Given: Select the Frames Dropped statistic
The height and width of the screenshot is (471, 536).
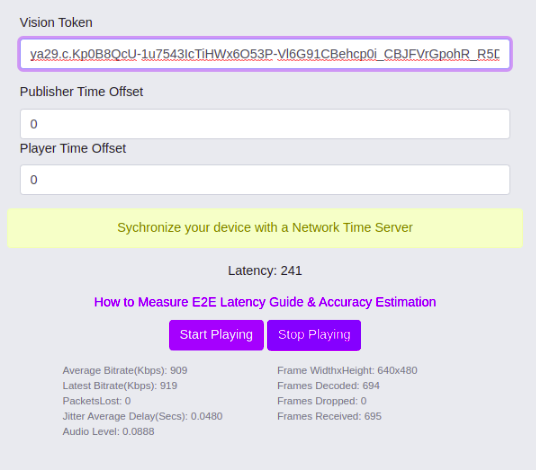Looking at the screenshot, I should [322, 401].
